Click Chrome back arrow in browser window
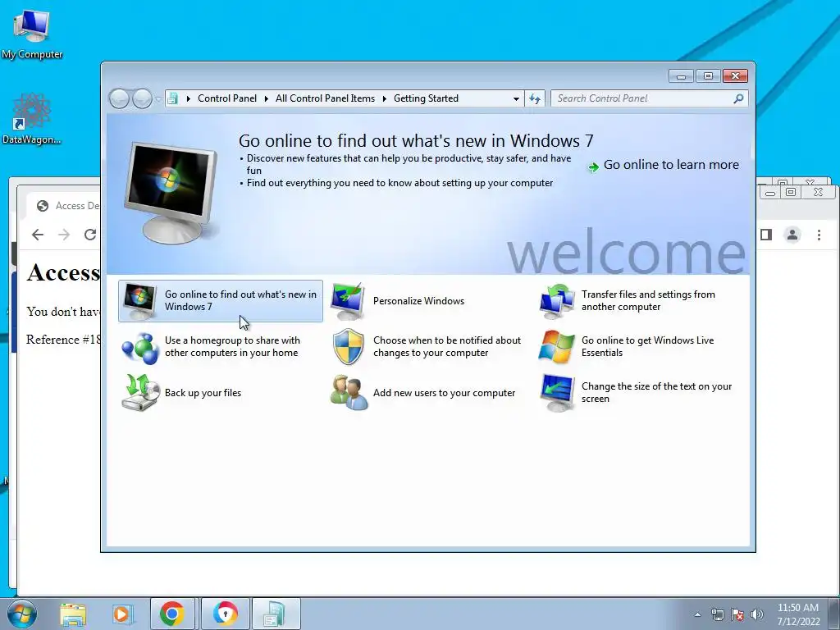Screen dimensions: 840x630 click(x=38, y=235)
